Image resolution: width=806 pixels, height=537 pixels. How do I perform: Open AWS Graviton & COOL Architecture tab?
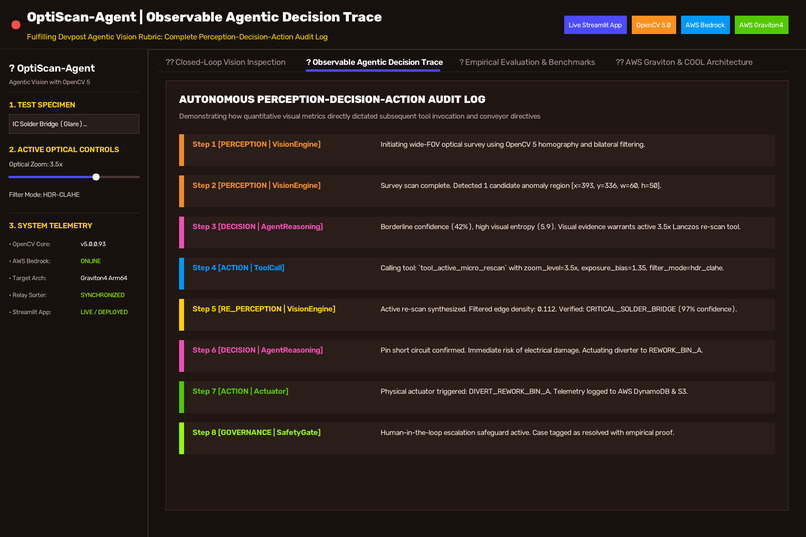click(684, 62)
